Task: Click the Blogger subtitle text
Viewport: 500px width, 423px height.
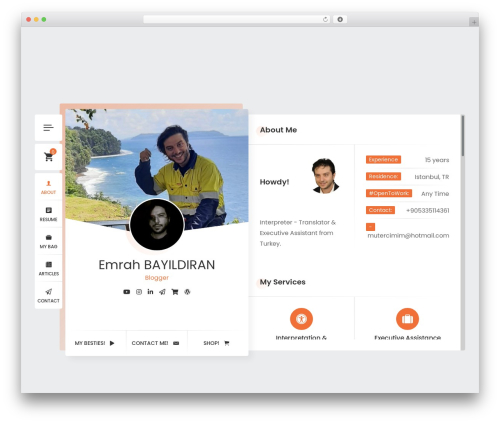Action: tap(157, 278)
